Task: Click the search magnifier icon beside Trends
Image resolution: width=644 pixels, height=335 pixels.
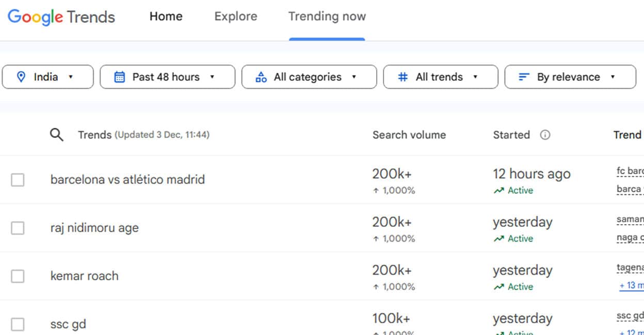Action: tap(56, 135)
